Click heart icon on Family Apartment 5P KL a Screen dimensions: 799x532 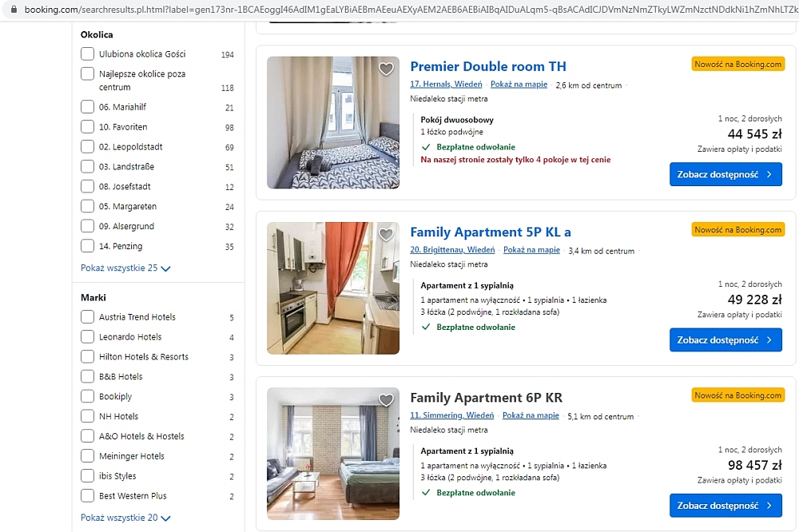click(x=386, y=234)
